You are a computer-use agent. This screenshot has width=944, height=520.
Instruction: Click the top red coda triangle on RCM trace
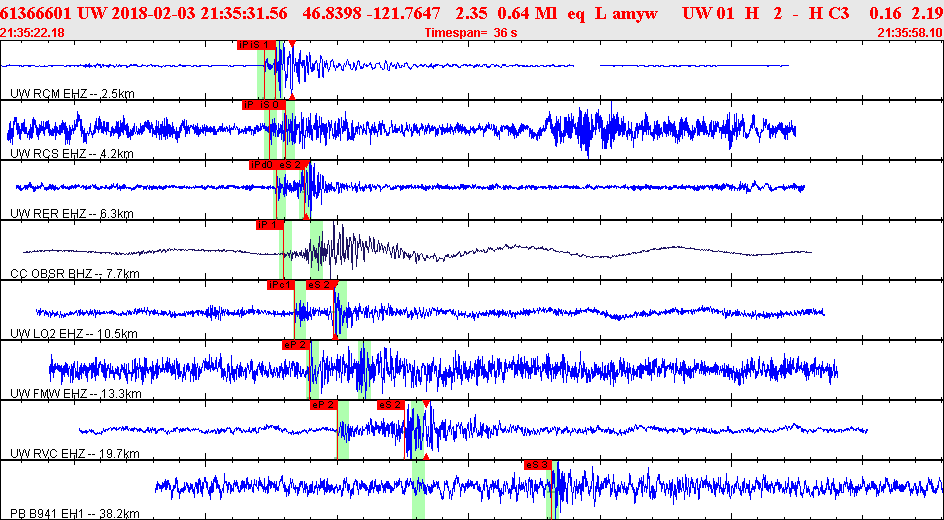pos(292,43)
